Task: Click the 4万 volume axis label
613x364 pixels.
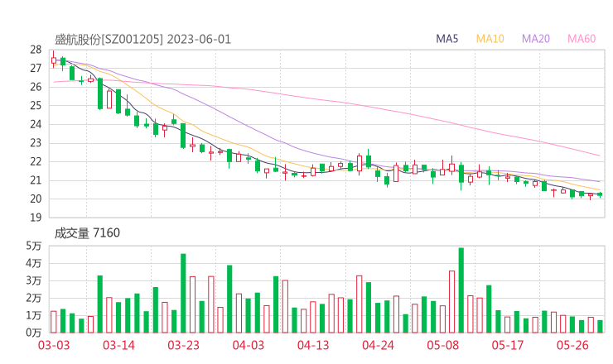Action: 34,264
